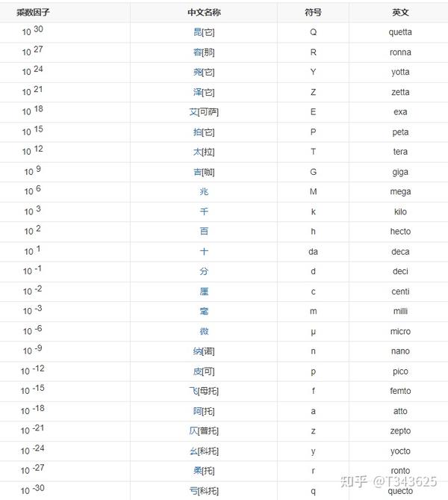Screen dimensions: 448x500
Task: Open the 毫 link in the milli row
Action: pos(204,312)
